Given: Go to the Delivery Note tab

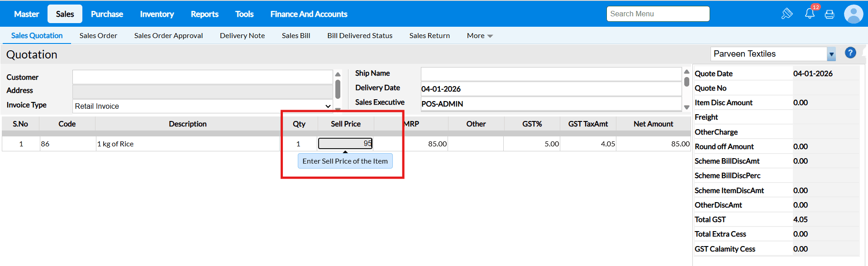Looking at the screenshot, I should pyautogui.click(x=242, y=36).
